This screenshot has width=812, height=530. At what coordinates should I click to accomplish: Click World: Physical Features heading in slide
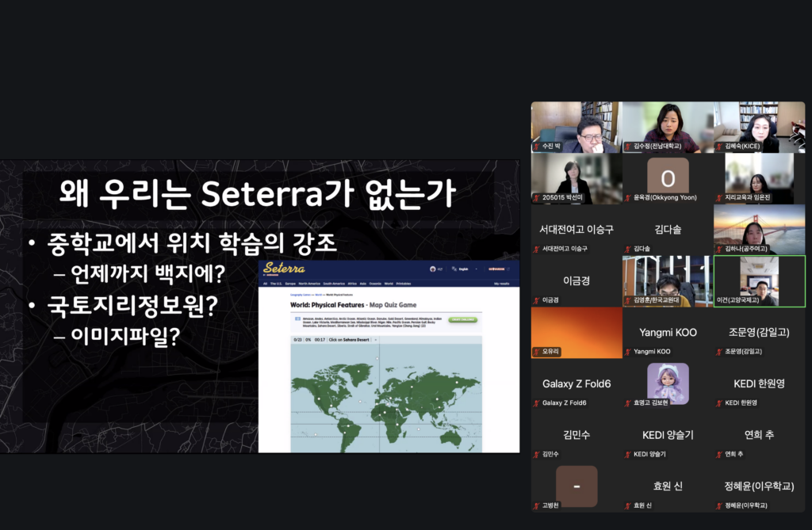[x=327, y=305]
